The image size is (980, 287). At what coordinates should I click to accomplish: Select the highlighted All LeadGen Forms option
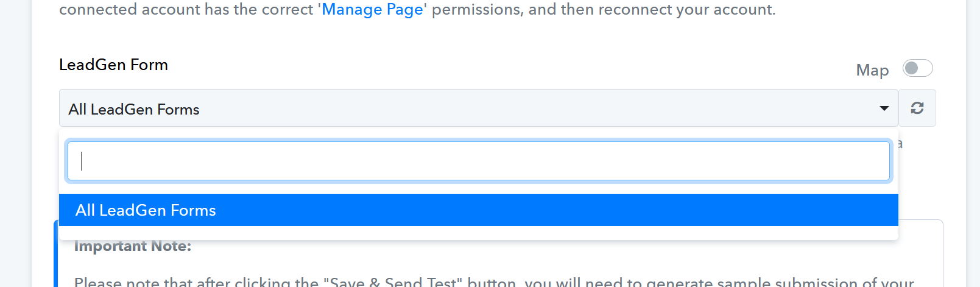[479, 210]
